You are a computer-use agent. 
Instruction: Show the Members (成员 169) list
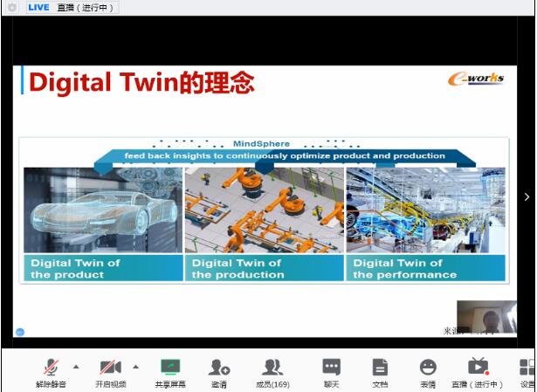(x=273, y=368)
